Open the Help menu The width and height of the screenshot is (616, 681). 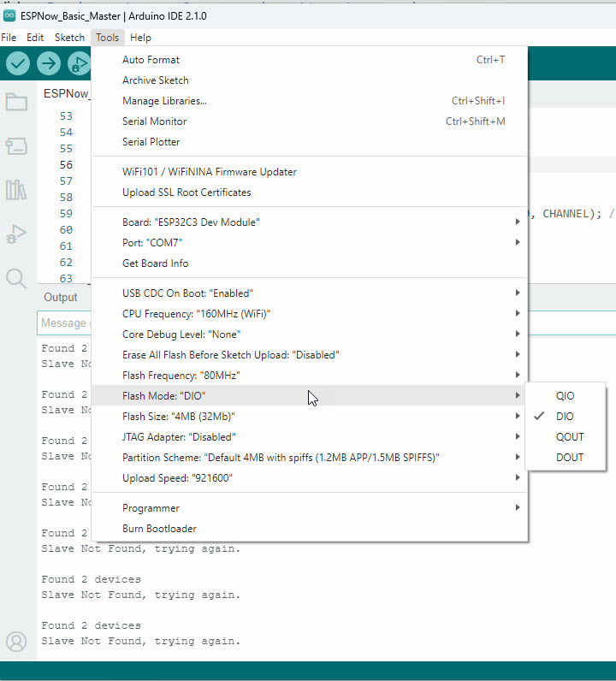pos(140,38)
